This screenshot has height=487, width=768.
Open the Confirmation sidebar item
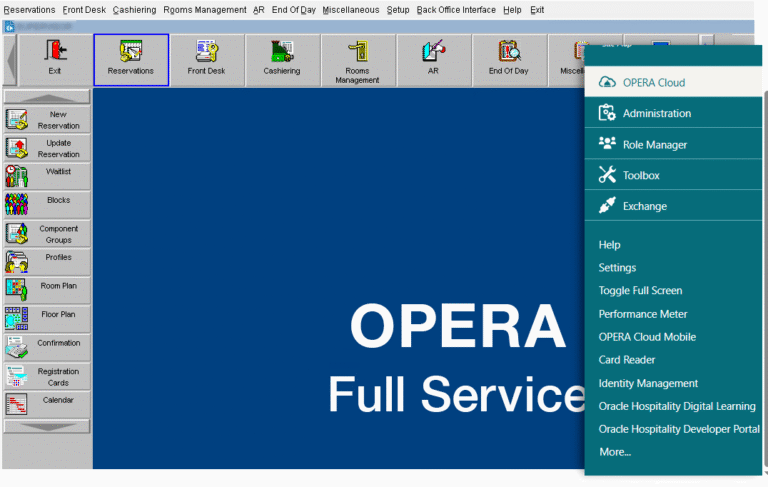[47, 348]
